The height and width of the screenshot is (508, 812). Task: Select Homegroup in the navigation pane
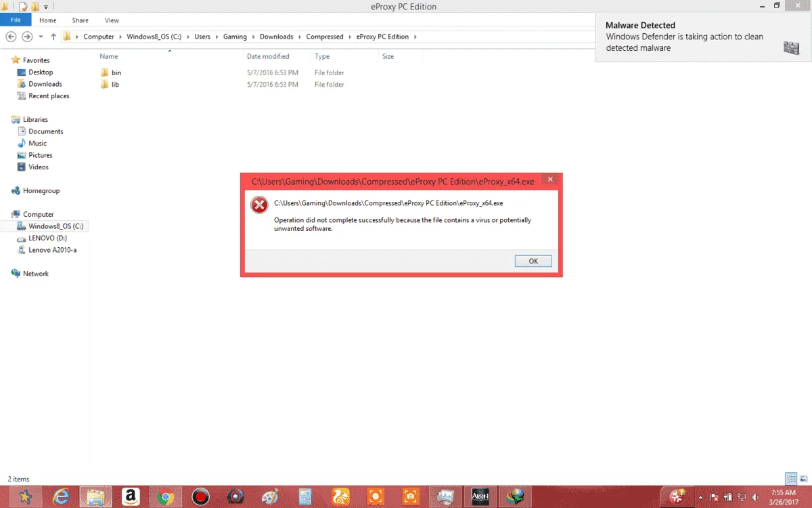click(x=41, y=191)
